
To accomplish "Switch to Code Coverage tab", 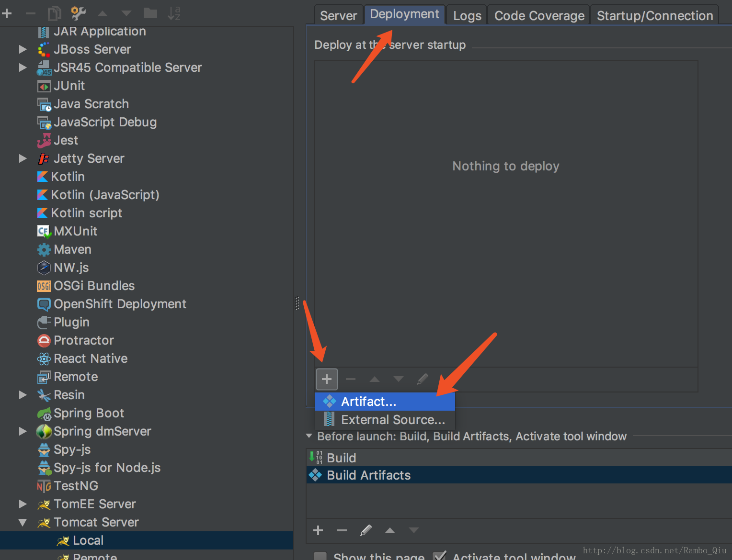I will click(x=539, y=15).
